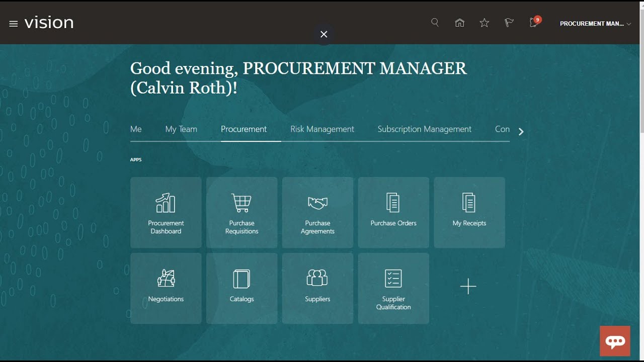The width and height of the screenshot is (644, 362).
Task: Switch to the Me tab
Action: click(x=136, y=129)
